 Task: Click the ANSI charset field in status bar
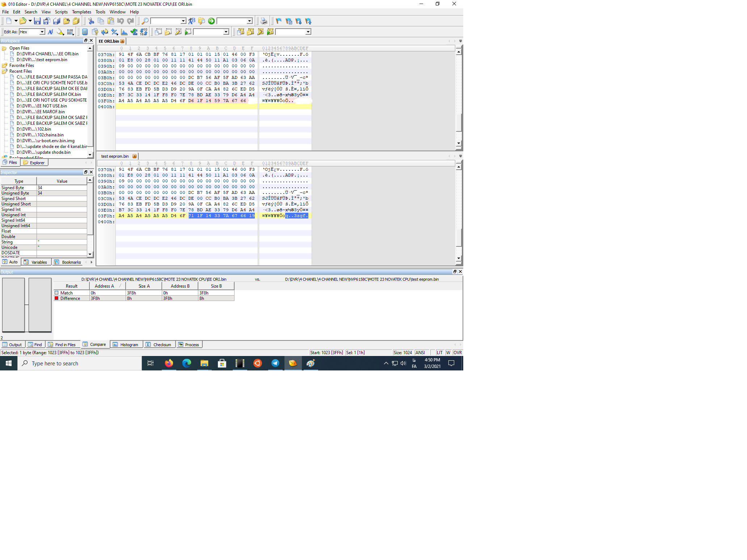[x=422, y=353]
